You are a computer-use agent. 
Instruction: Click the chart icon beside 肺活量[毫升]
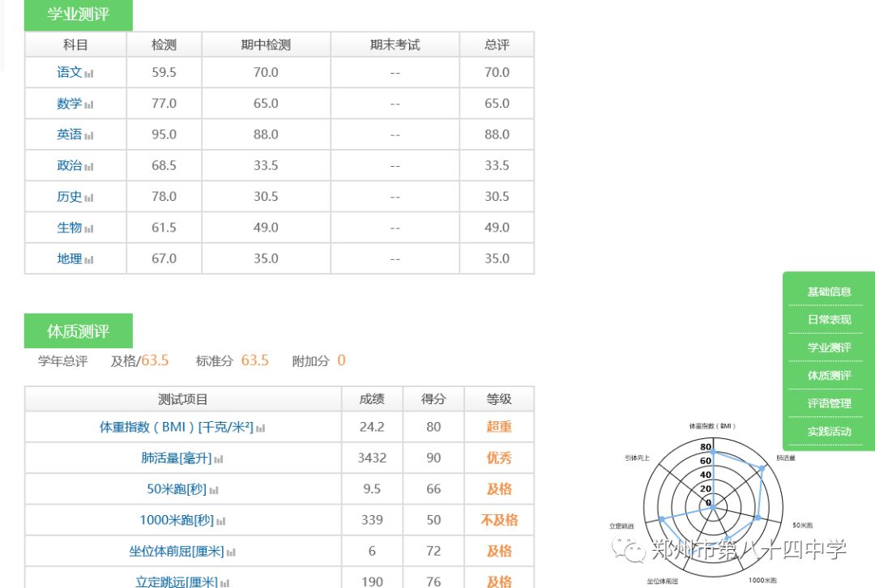tap(219, 459)
